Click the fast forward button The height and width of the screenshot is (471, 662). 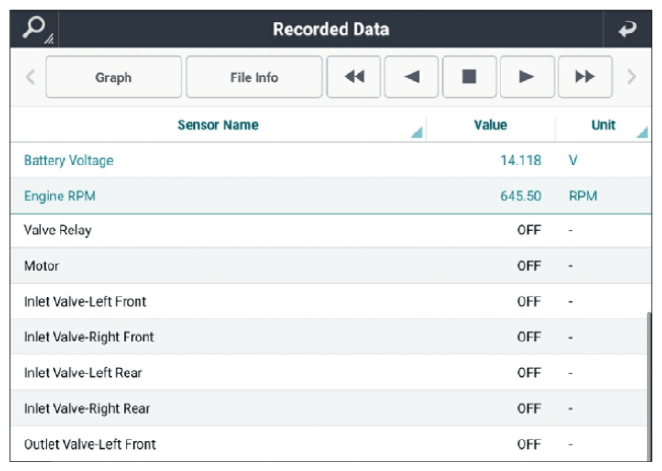point(585,77)
